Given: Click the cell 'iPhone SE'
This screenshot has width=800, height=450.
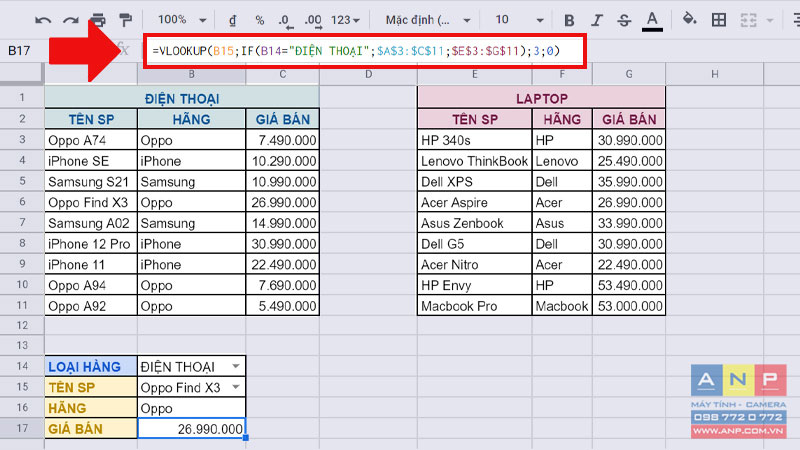Looking at the screenshot, I should click(x=91, y=161).
